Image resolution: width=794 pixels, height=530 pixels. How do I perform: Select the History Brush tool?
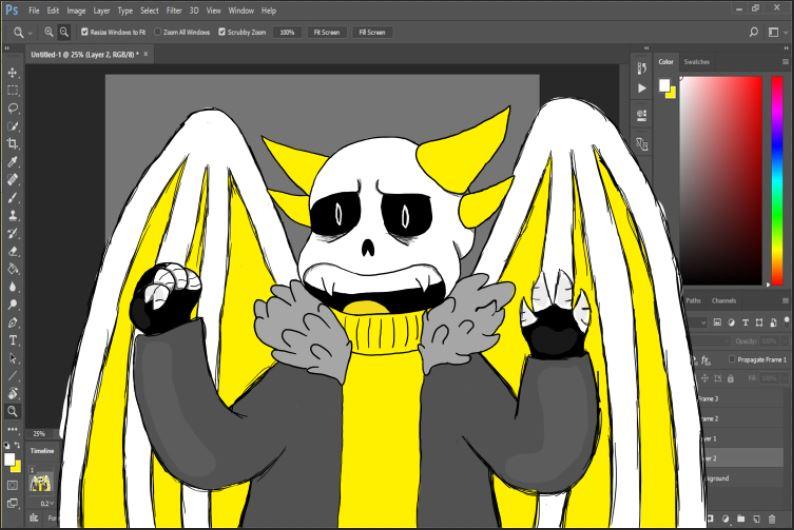point(13,233)
